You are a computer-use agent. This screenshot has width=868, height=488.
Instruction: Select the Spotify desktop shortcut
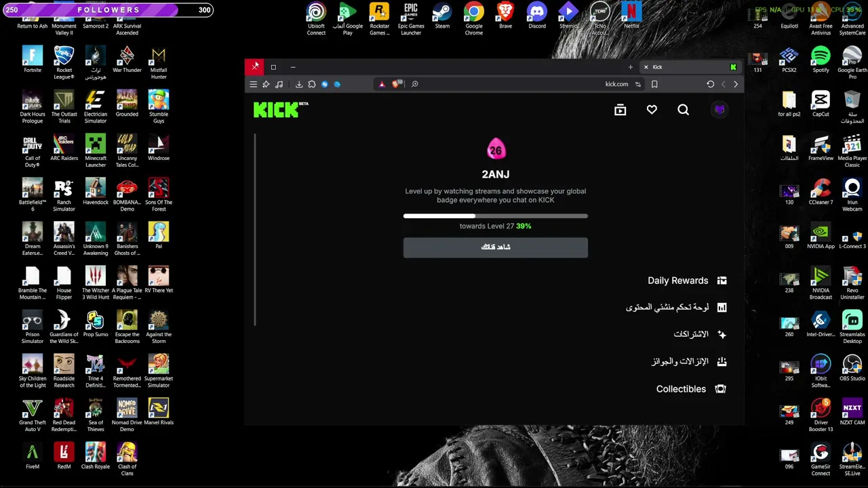coord(821,60)
